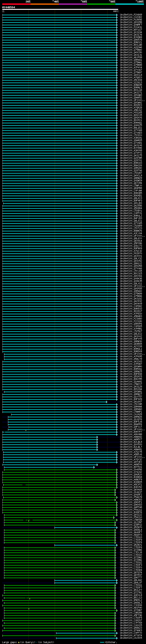
Task: Select the UniRef100_O74242 label
Action: coord(131,472)
